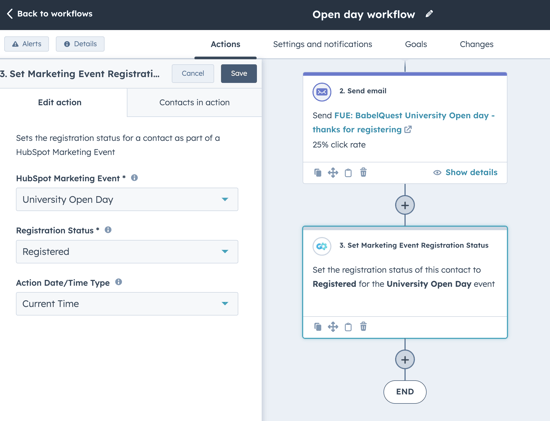Image resolution: width=550 pixels, height=421 pixels.
Task: Copy the Send email action to clipboard
Action: [348, 173]
